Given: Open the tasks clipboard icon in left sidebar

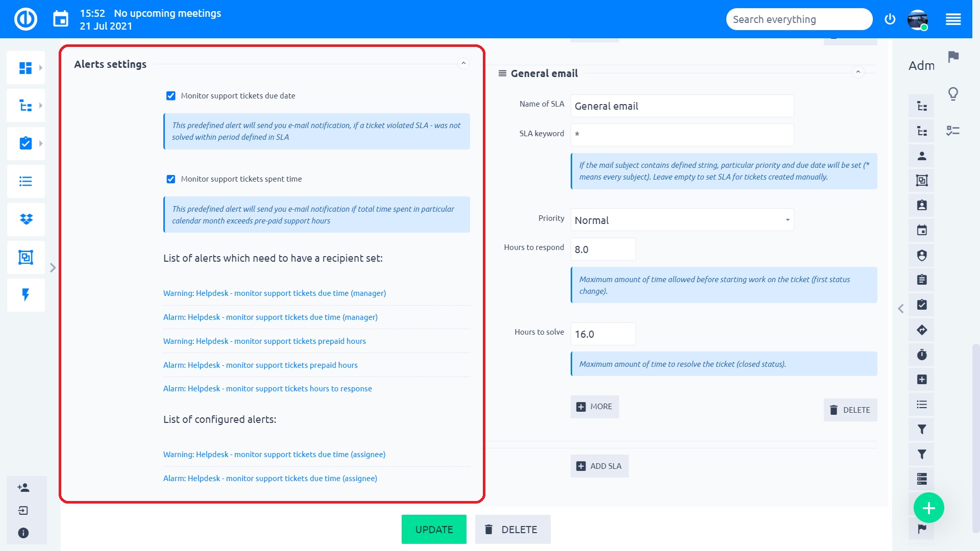Looking at the screenshot, I should point(26,143).
